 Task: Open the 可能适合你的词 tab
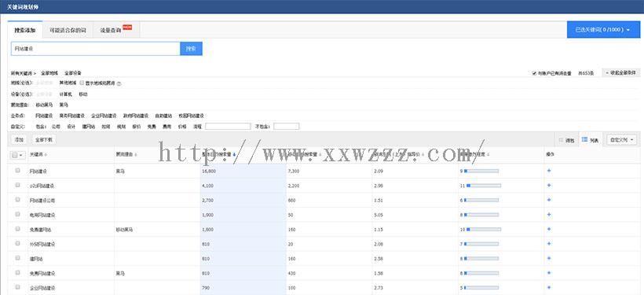coord(68,31)
